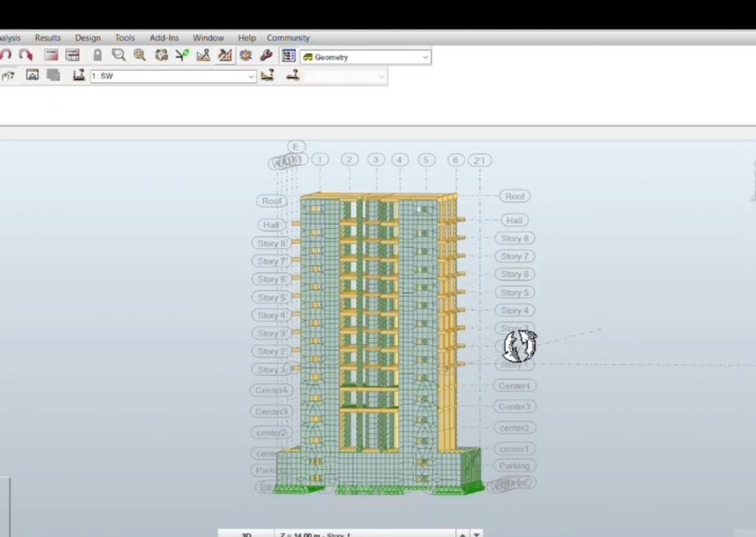Select the Zoom Window magnifier icon
Screen dimensions: 756x537
[x=118, y=55]
